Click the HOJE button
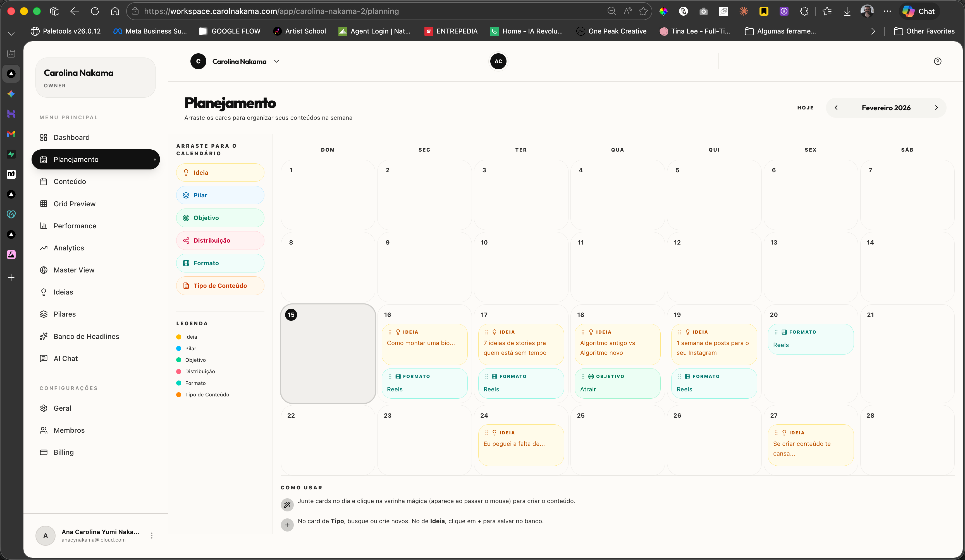Screen dimensions: 965x560 coord(805,107)
